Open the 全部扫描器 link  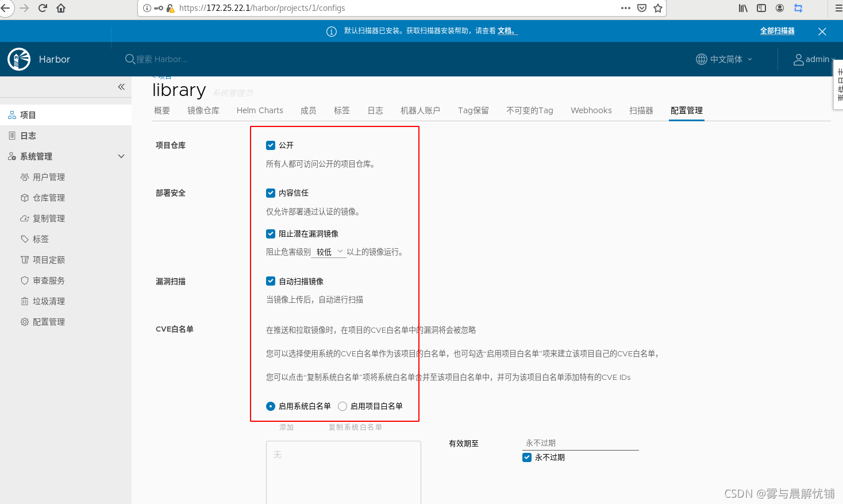click(777, 31)
